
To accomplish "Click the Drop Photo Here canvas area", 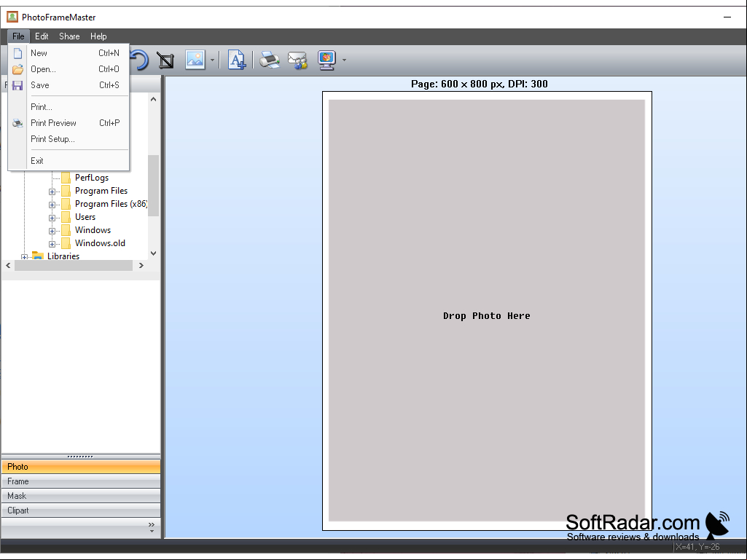I will click(486, 310).
